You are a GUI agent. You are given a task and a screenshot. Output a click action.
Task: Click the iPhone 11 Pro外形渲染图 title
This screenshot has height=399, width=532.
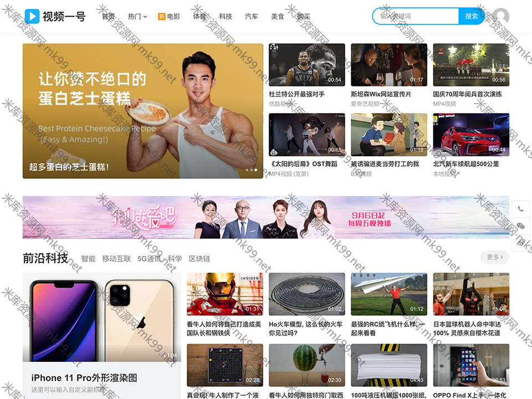tap(84, 378)
